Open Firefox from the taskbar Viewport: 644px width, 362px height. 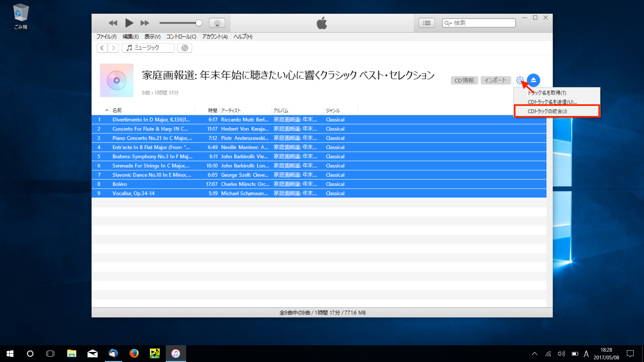point(134,354)
